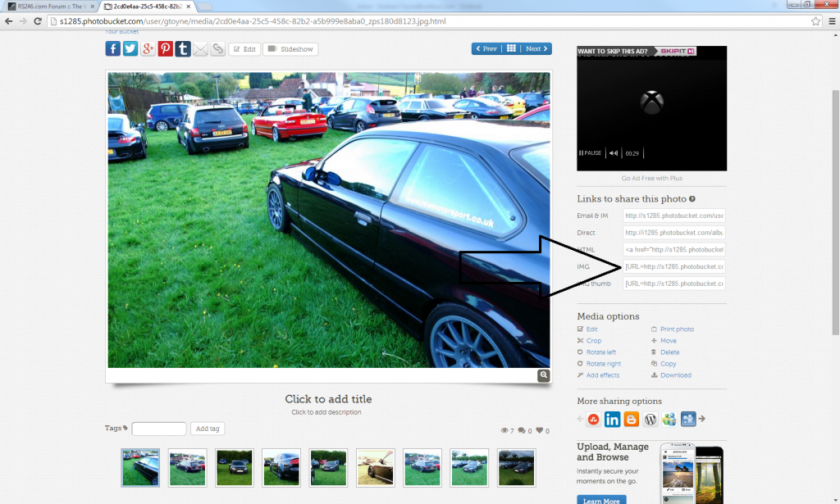
Task: Switch to the RS246.com Forum tab
Action: [50, 7]
